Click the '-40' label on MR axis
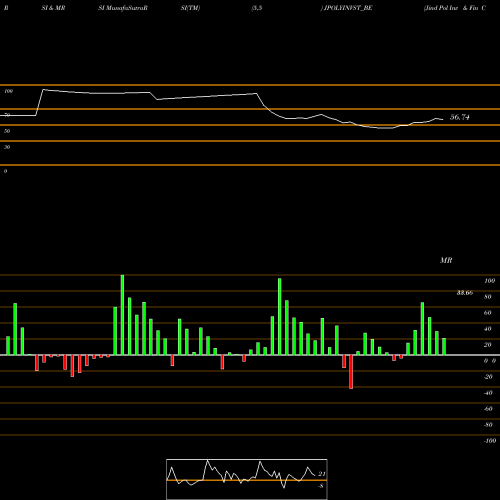 click(x=488, y=393)
